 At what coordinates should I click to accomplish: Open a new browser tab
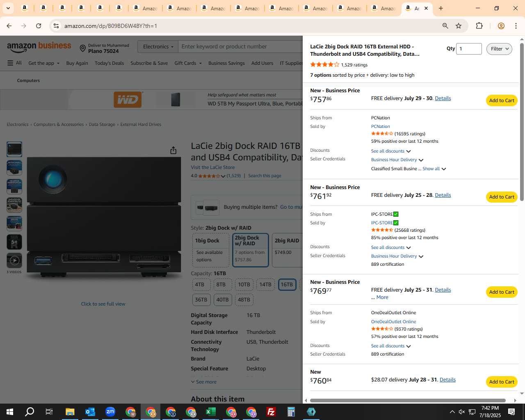[441, 8]
